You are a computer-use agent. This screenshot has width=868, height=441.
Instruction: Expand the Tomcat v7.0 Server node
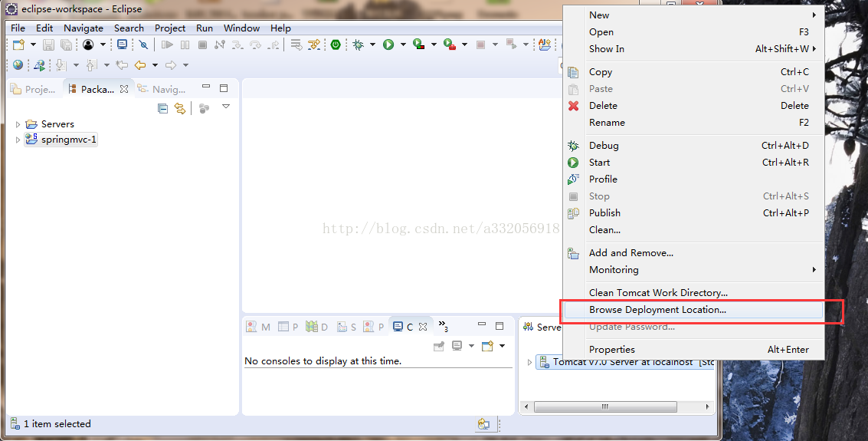(x=529, y=362)
